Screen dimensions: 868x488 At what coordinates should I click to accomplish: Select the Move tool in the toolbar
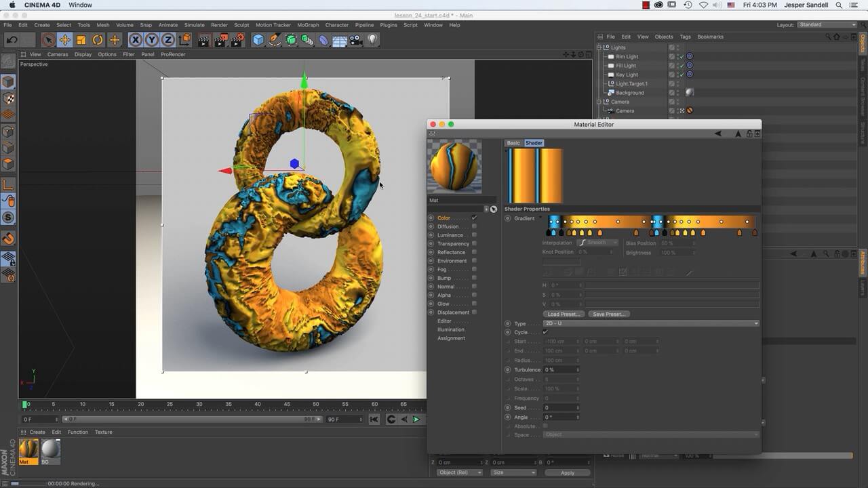[64, 39]
